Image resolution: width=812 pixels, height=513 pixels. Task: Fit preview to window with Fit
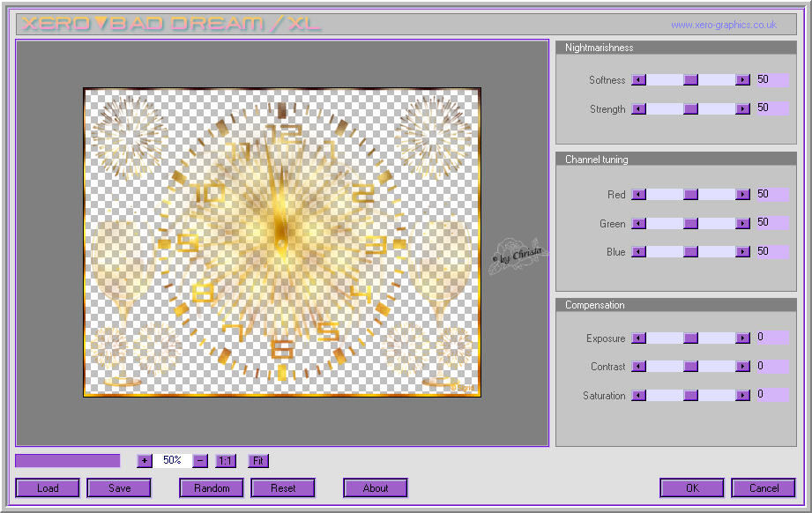click(258, 460)
